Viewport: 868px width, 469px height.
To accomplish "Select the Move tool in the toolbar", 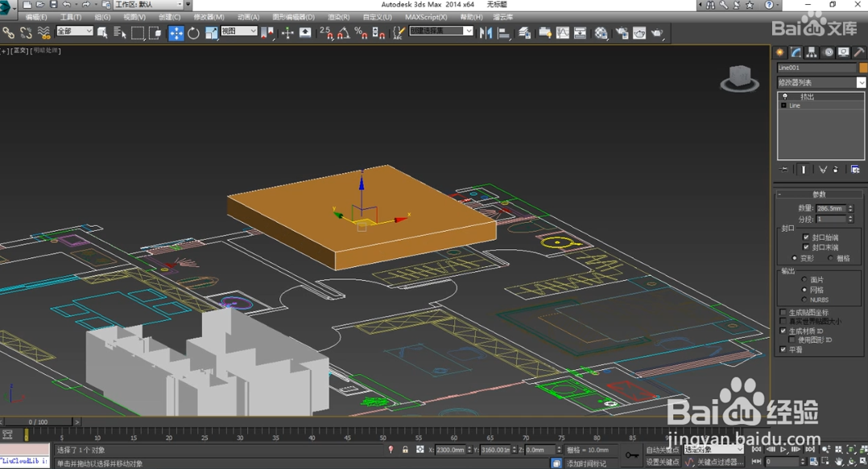I will pos(176,33).
